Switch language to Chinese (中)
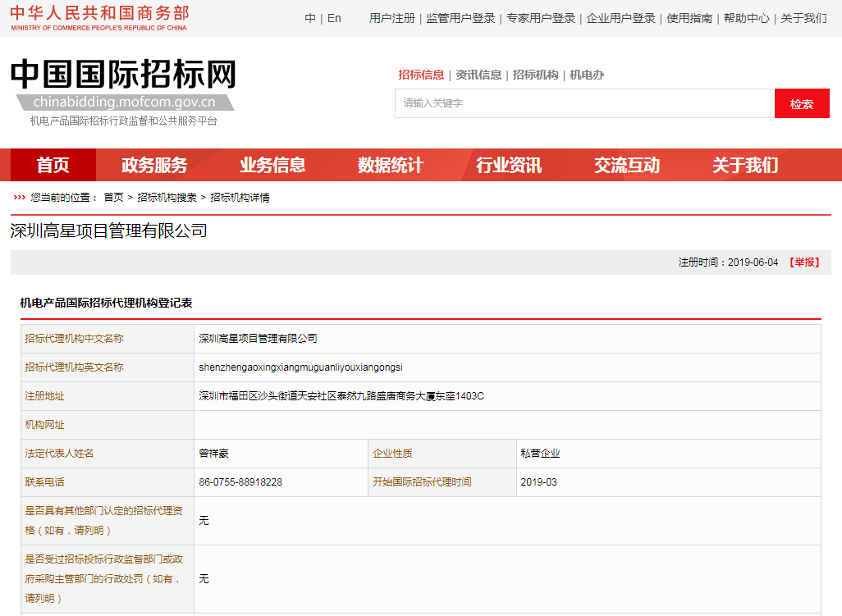 (309, 18)
